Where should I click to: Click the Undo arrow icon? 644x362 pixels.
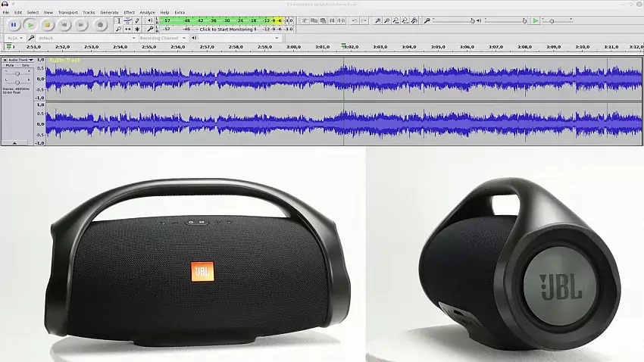[x=354, y=20]
